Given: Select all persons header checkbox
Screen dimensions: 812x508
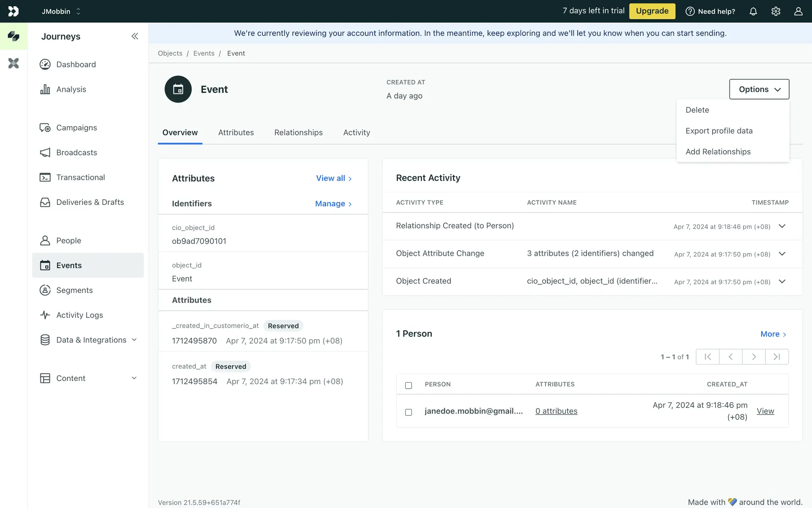Looking at the screenshot, I should coord(409,385).
